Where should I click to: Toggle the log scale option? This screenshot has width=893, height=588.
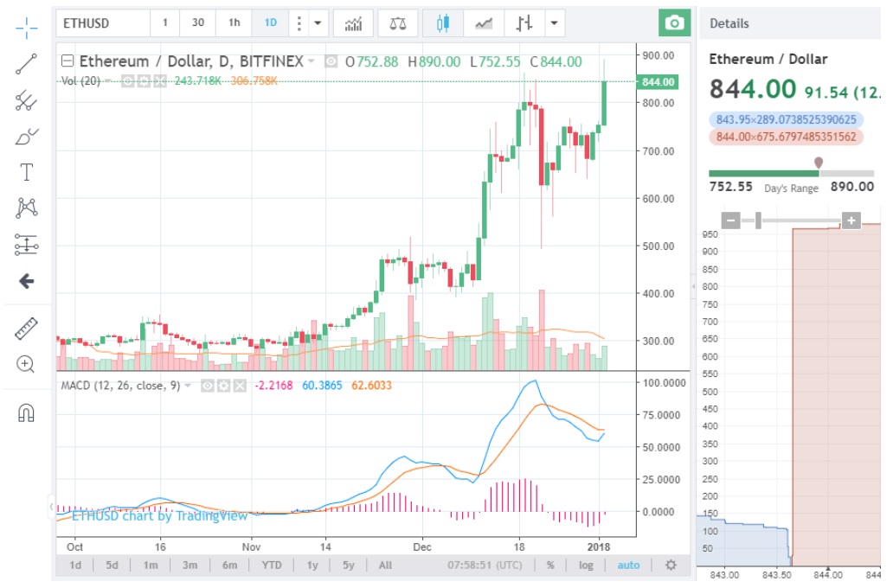pos(586,566)
